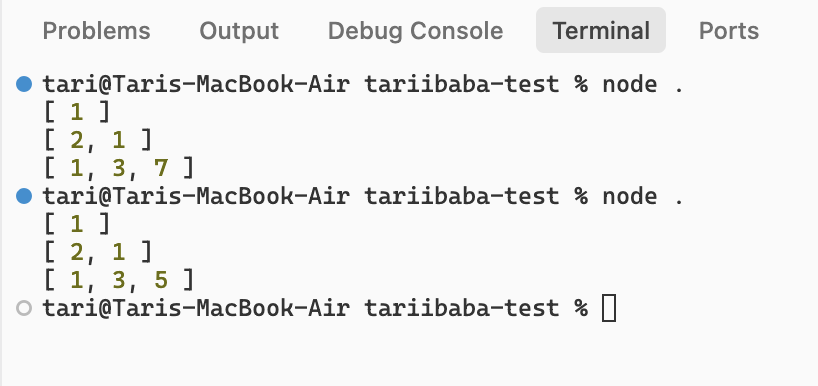Switch to the Output tab
Screen dimensions: 818x386
[x=239, y=31]
